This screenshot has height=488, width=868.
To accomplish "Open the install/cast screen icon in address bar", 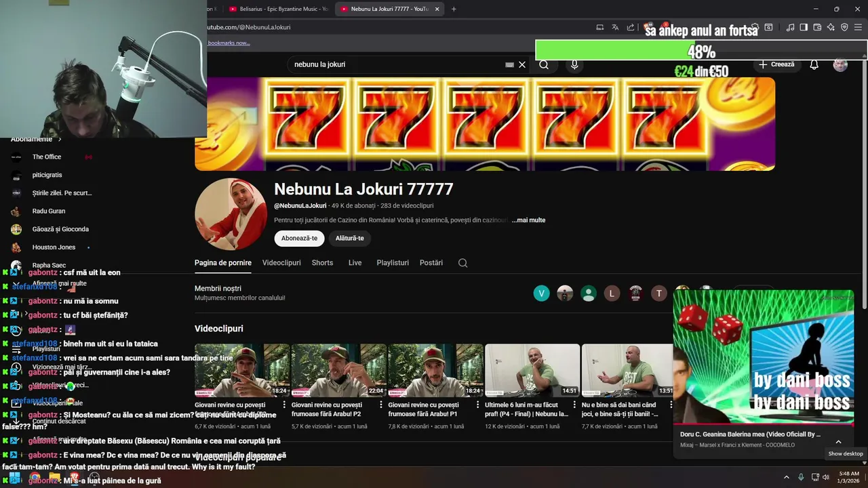I will pos(599,27).
